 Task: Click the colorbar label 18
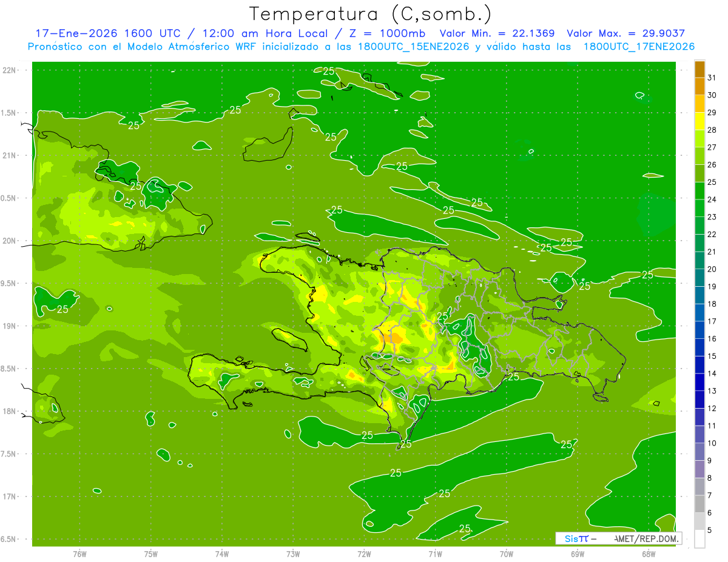(x=712, y=304)
